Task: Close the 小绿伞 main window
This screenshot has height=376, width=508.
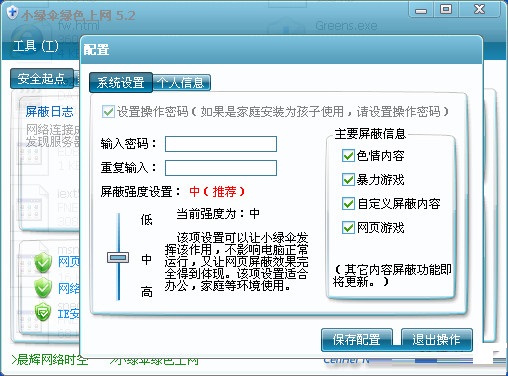Action: (479, 10)
